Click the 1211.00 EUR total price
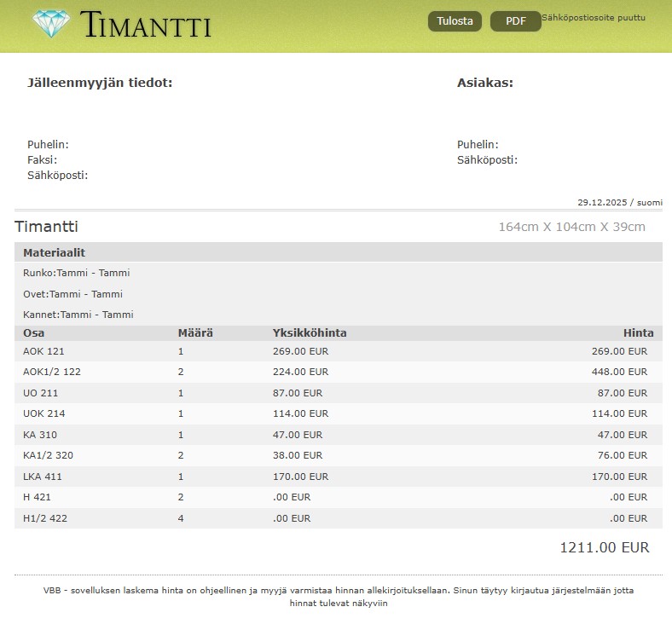The height and width of the screenshot is (624, 672). (604, 547)
